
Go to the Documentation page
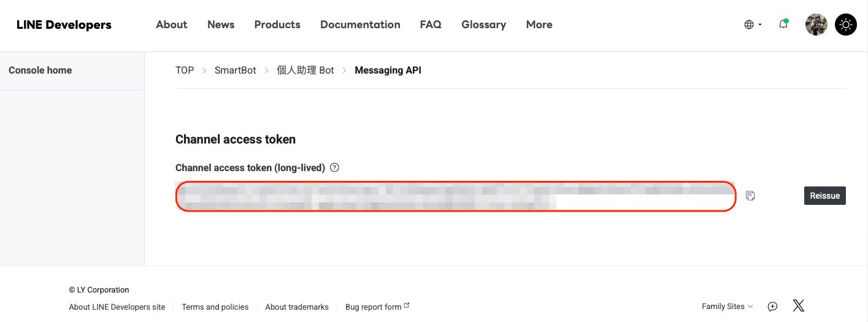click(360, 25)
